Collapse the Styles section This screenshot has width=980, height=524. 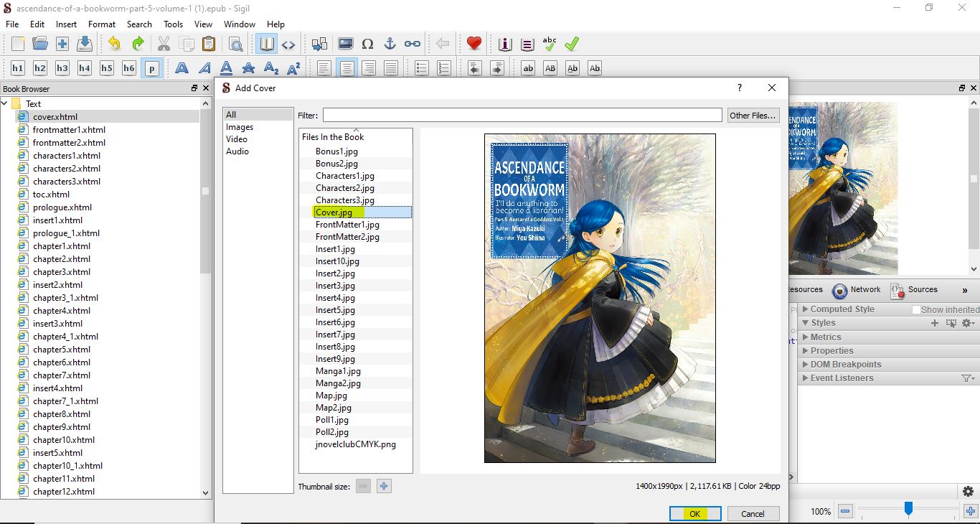805,323
